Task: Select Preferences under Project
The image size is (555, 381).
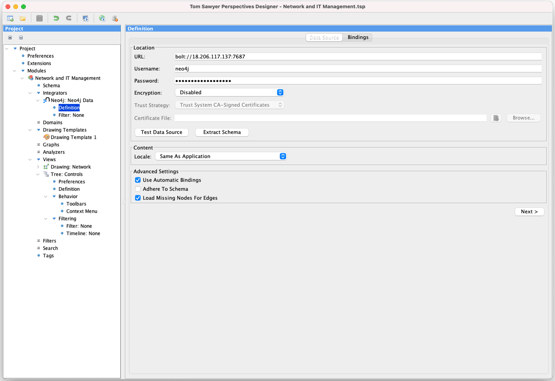Action: 40,56
